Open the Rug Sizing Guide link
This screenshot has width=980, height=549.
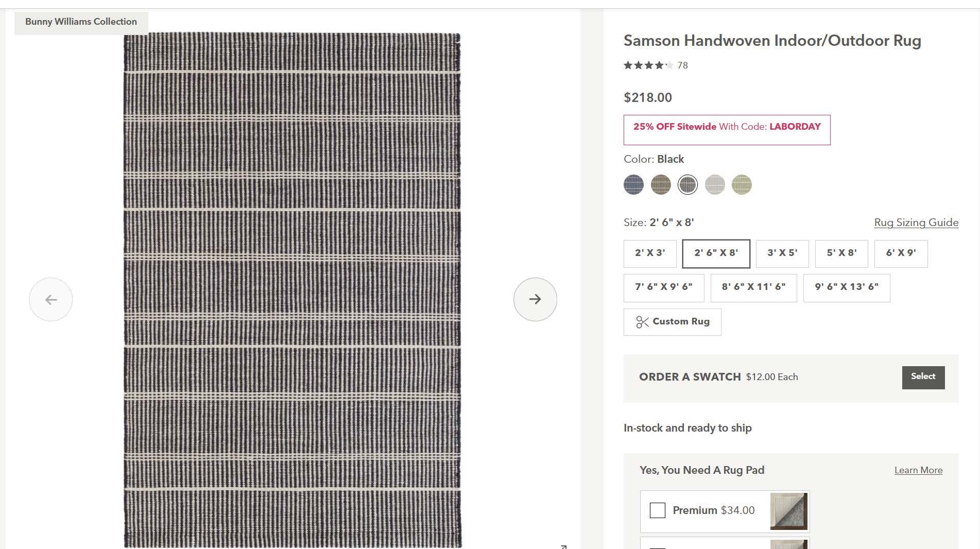point(916,222)
